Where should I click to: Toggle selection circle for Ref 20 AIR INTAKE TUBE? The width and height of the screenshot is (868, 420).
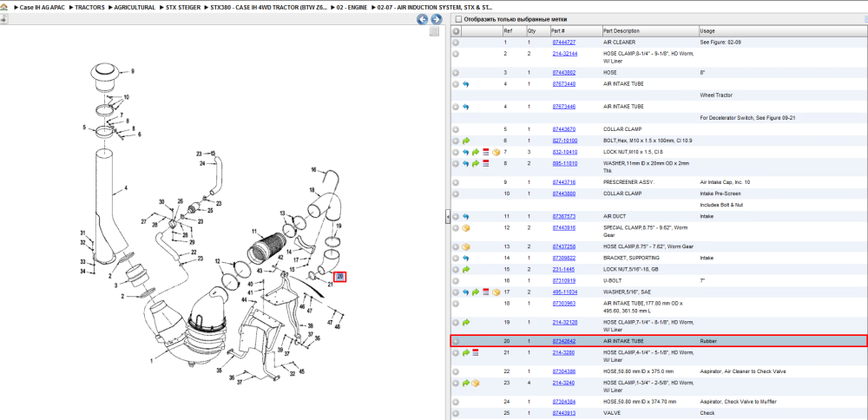tap(457, 341)
